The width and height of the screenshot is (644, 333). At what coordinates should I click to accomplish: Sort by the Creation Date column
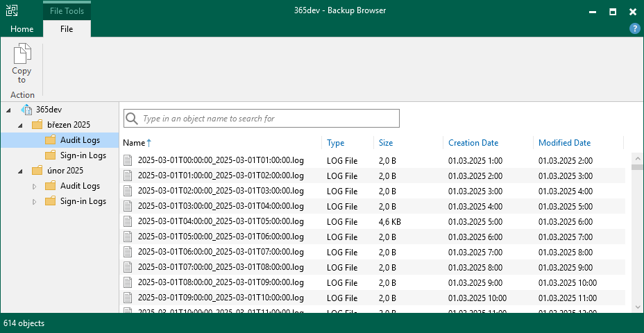[x=473, y=143]
